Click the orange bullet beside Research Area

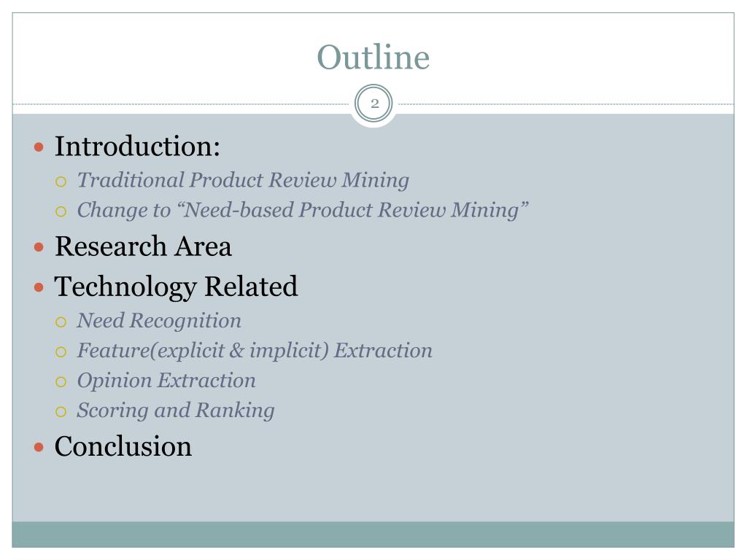pos(39,248)
